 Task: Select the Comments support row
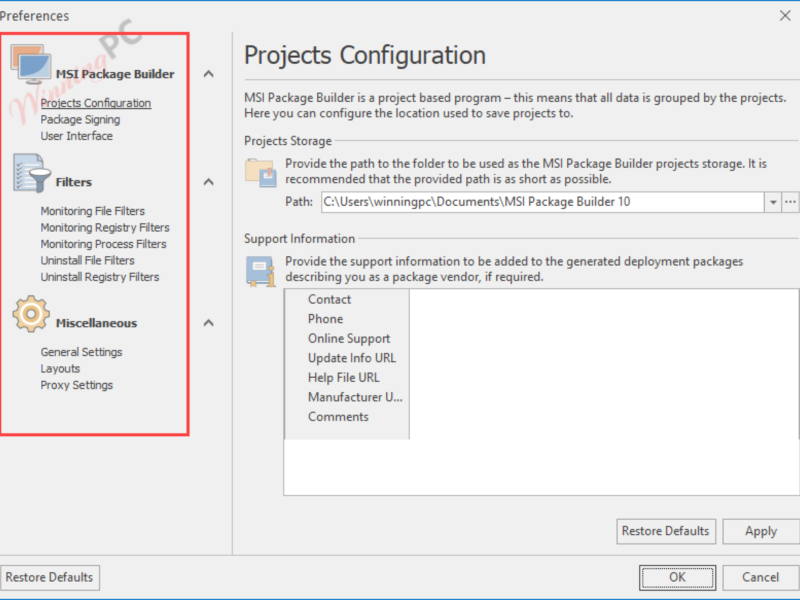(x=347, y=417)
